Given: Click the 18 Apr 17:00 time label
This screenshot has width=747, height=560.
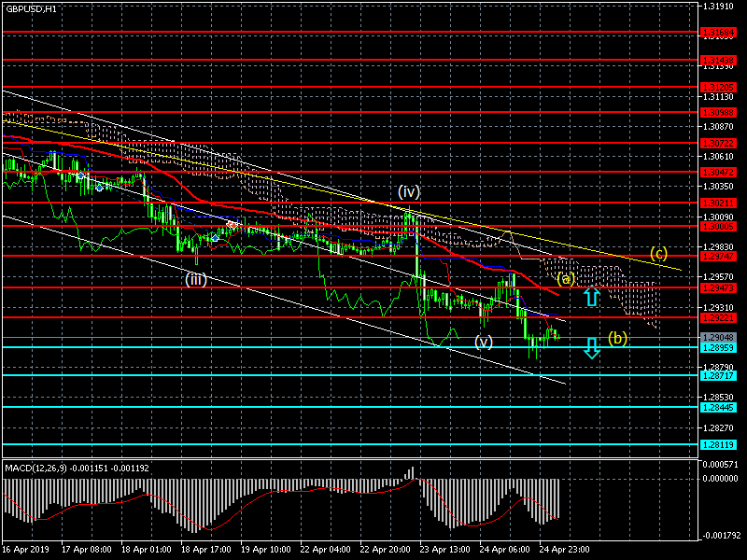Looking at the screenshot, I should coord(205,549).
